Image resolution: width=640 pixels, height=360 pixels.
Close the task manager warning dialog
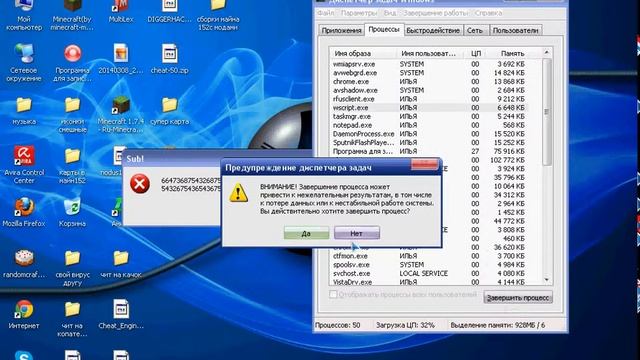(x=424, y=164)
